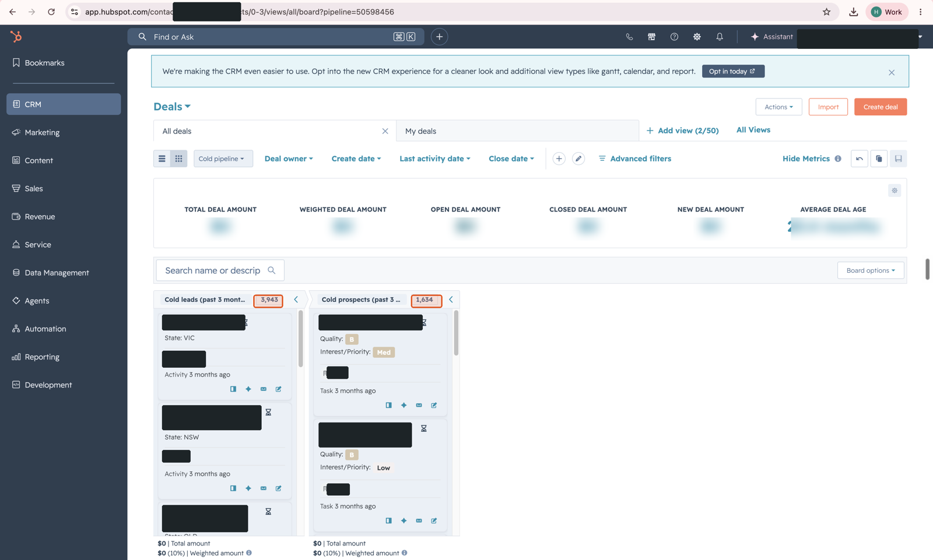Bookmark page with the Chrome star icon
Screen dimensions: 933x560
click(x=826, y=12)
